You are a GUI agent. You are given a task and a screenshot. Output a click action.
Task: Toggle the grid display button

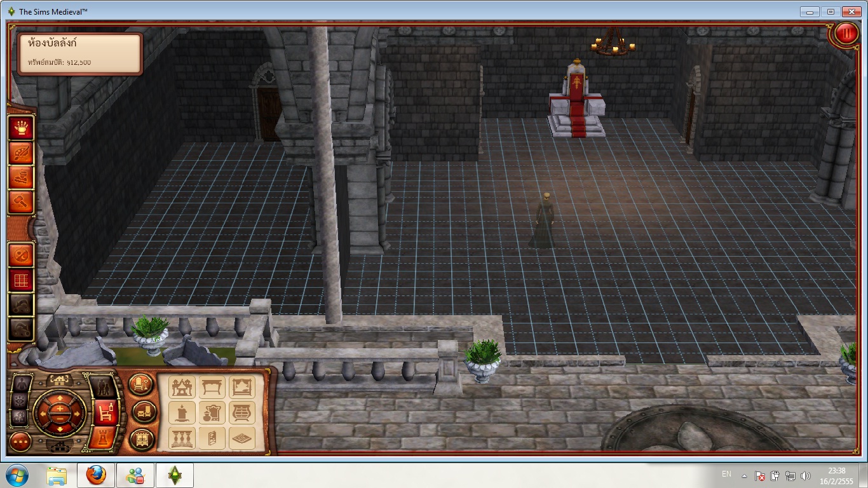[x=22, y=280]
